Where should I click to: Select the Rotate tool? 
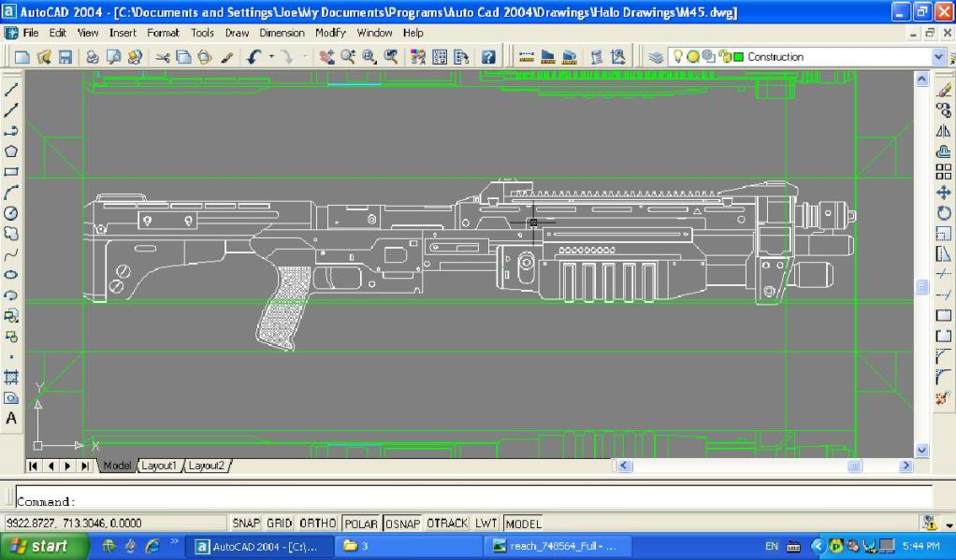pos(943,213)
